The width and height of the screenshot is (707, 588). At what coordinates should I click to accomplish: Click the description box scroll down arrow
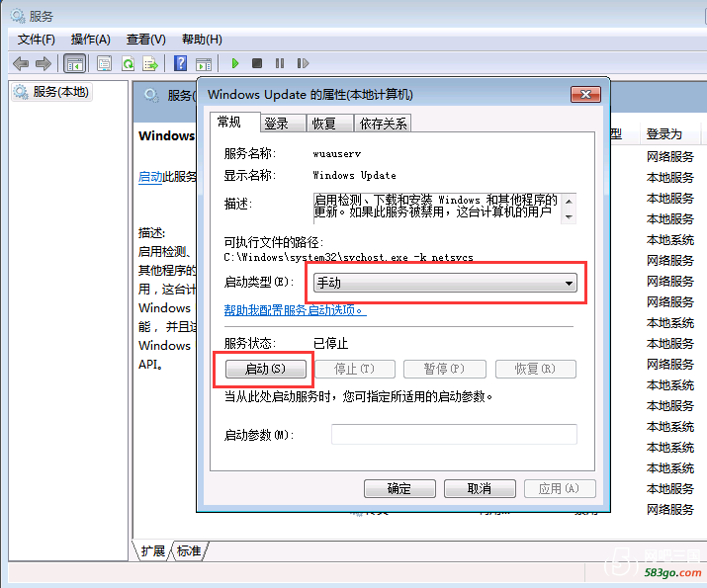(569, 217)
